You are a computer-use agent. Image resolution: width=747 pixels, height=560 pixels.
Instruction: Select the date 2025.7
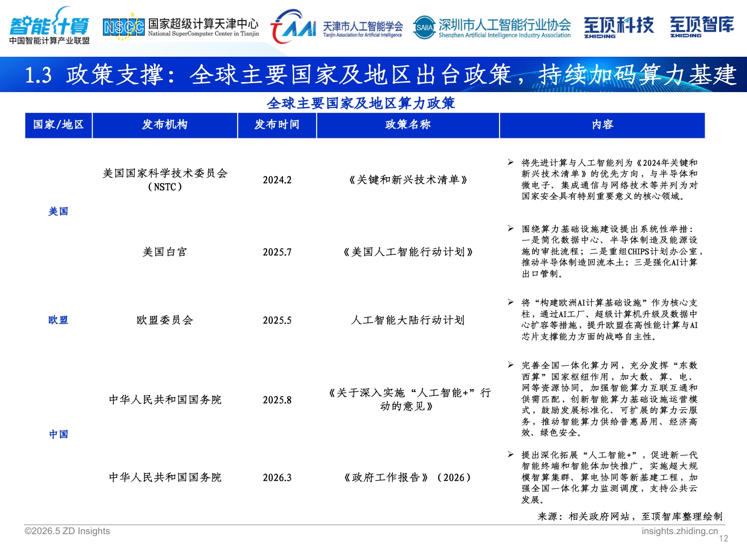(x=277, y=252)
